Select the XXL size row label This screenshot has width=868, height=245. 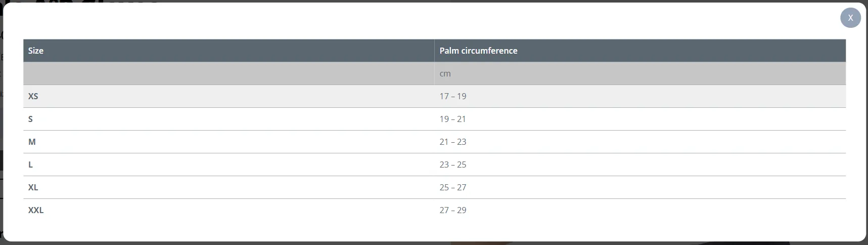click(36, 210)
